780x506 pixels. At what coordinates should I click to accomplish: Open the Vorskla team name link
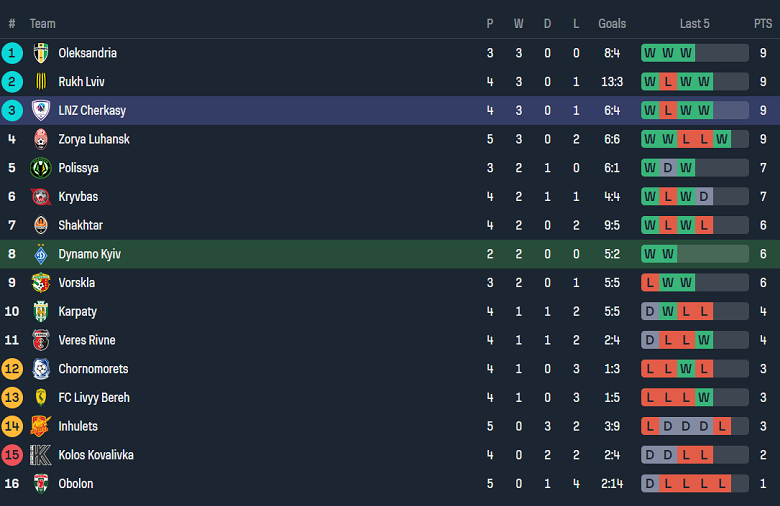tap(78, 283)
